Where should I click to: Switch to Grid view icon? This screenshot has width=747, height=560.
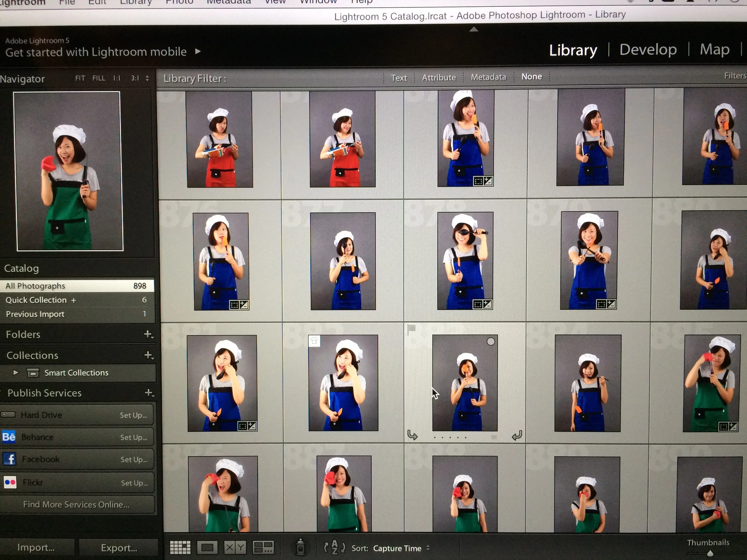coord(180,547)
